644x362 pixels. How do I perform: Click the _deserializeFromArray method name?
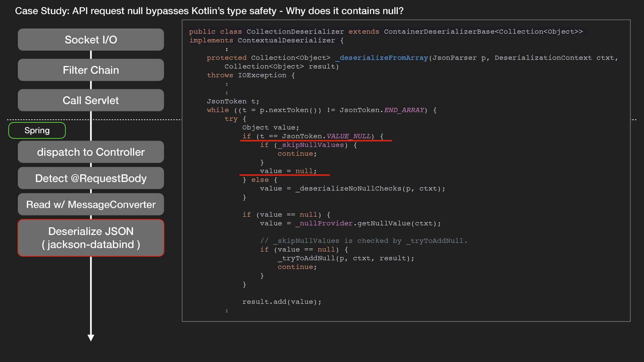click(x=382, y=58)
